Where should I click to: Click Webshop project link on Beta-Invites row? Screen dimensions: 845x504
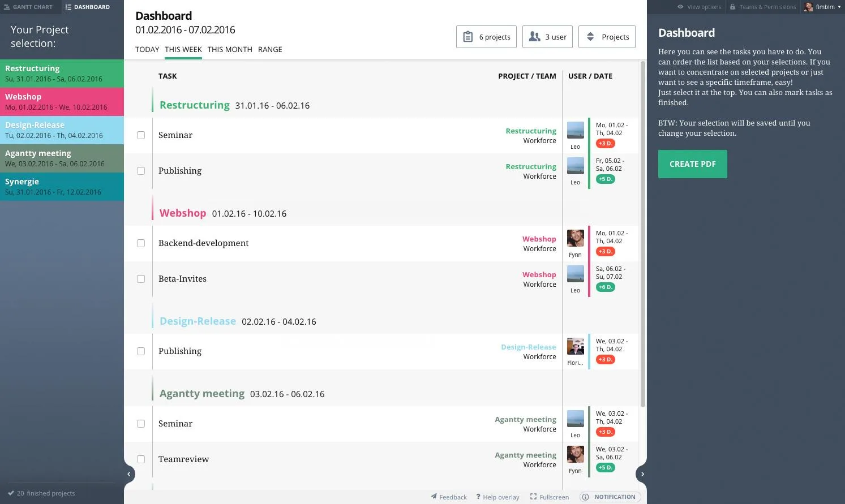[539, 274]
